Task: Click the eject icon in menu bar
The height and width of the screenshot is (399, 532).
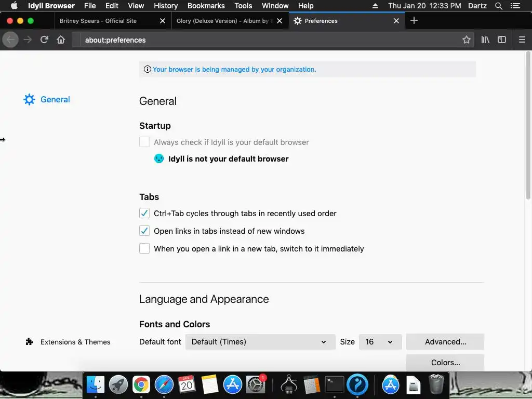Action: [375, 6]
